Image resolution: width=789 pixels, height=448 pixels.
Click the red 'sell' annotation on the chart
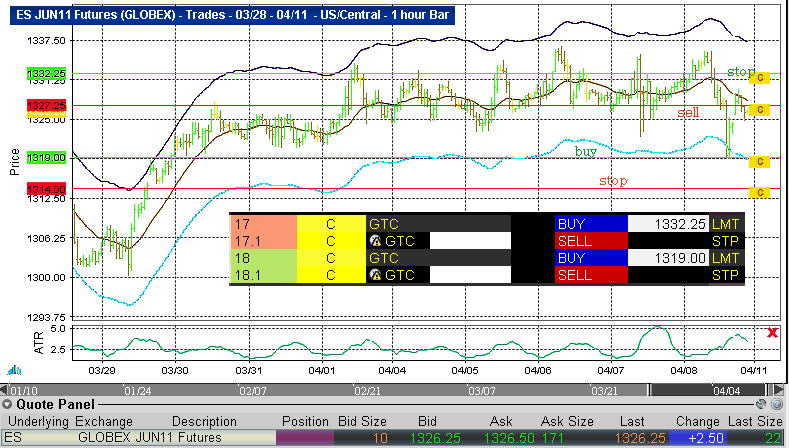tap(688, 112)
